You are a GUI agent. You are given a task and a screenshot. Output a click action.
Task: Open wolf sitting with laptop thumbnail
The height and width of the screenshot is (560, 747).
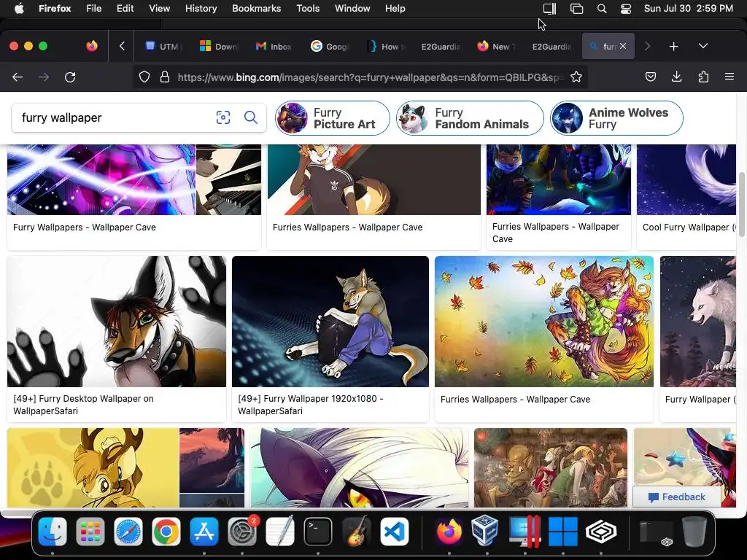point(330,322)
